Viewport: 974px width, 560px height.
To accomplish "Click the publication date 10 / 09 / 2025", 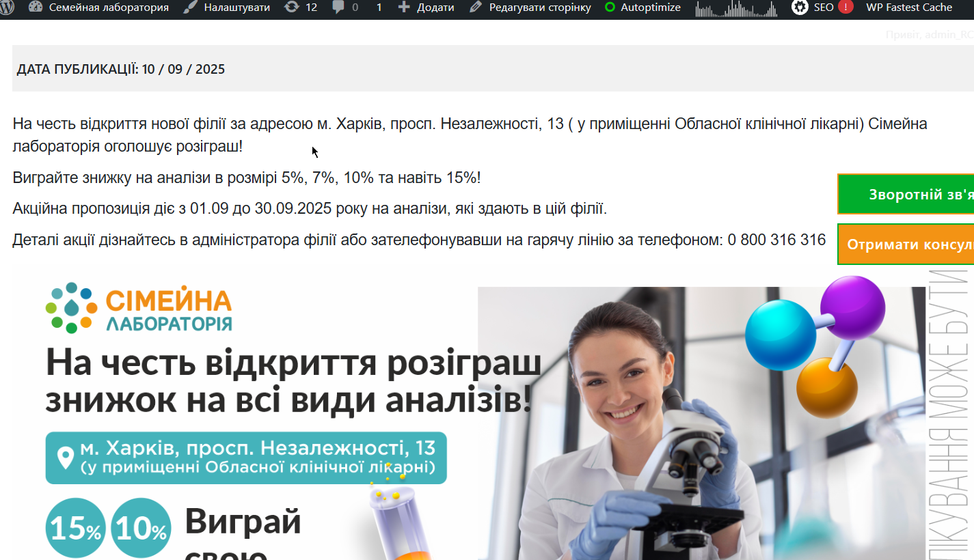I will tap(183, 69).
